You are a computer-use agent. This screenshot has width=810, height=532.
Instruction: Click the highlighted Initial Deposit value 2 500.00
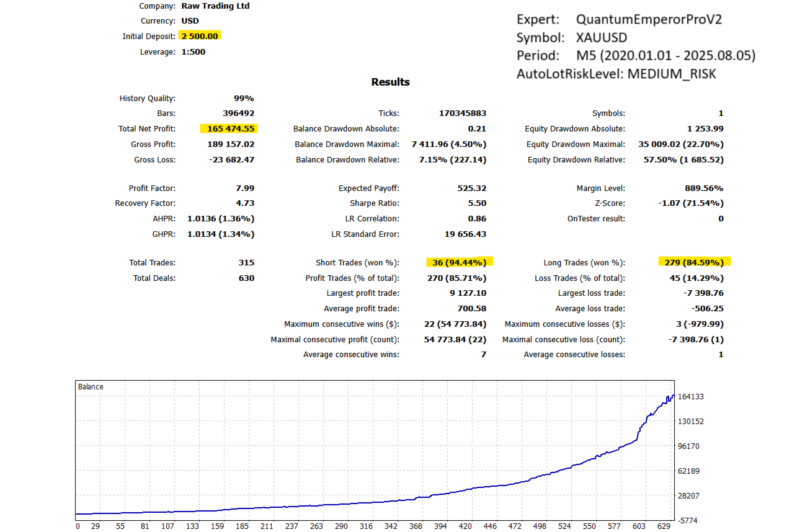tap(200, 36)
